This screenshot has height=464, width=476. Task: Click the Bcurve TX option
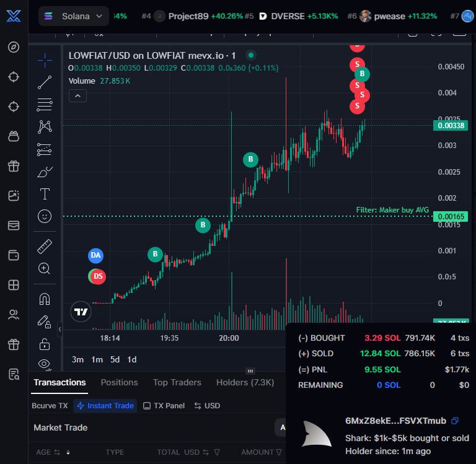pos(50,406)
